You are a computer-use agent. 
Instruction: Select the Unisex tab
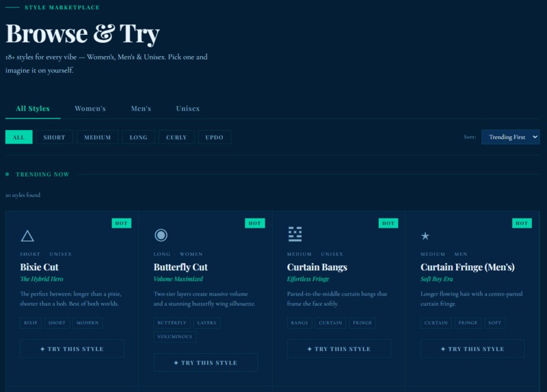click(x=187, y=109)
